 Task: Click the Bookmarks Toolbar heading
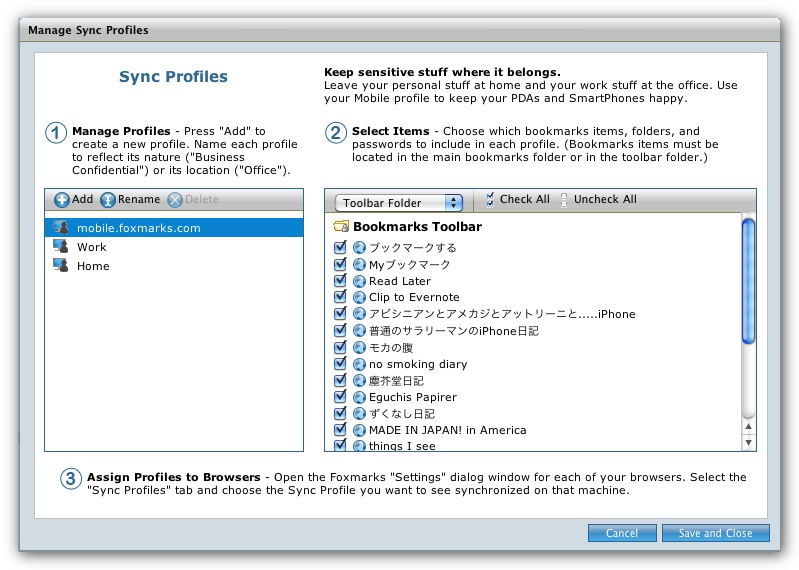click(x=417, y=227)
